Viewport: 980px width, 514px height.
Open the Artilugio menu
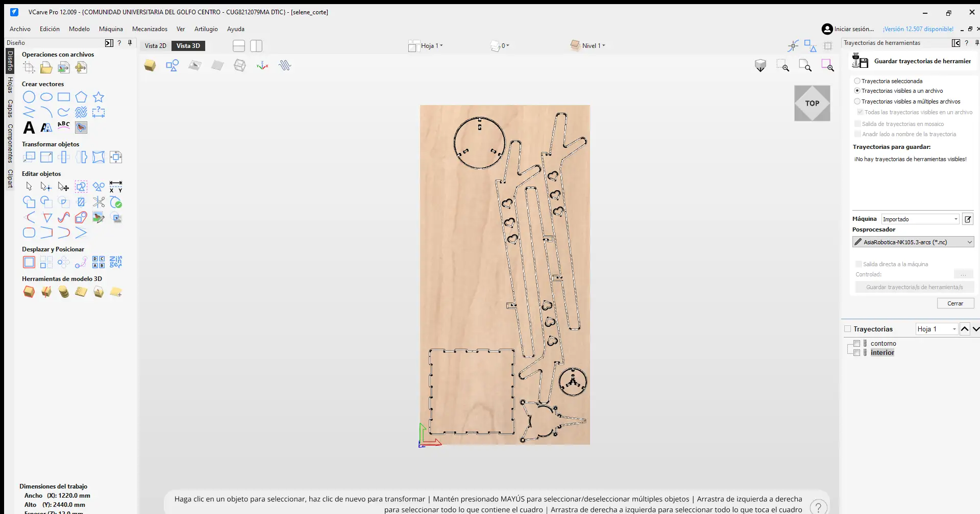click(x=206, y=29)
